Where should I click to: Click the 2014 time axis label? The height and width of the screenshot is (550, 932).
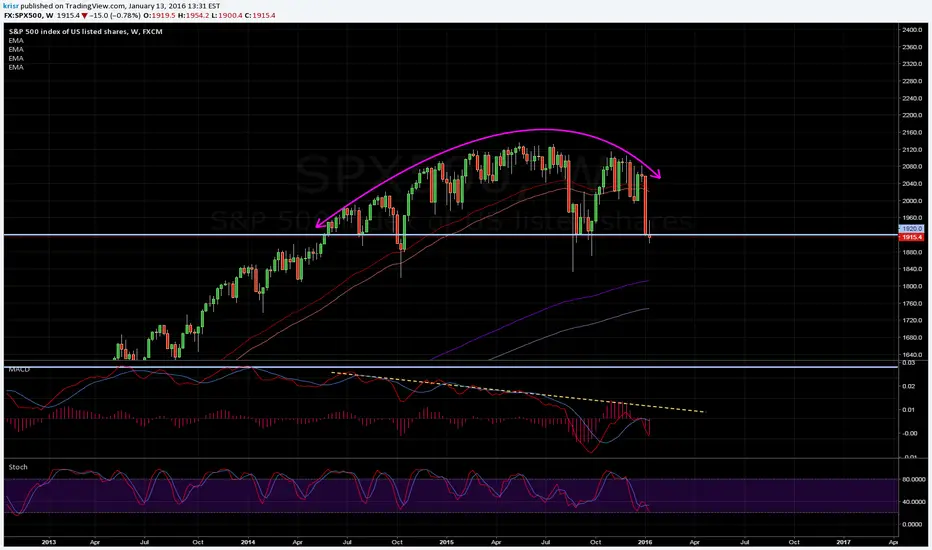click(248, 542)
